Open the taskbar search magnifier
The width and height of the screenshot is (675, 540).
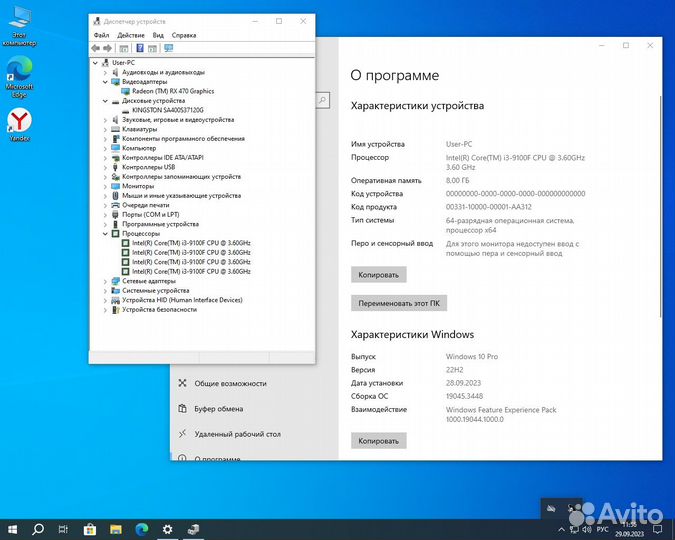tap(38, 529)
